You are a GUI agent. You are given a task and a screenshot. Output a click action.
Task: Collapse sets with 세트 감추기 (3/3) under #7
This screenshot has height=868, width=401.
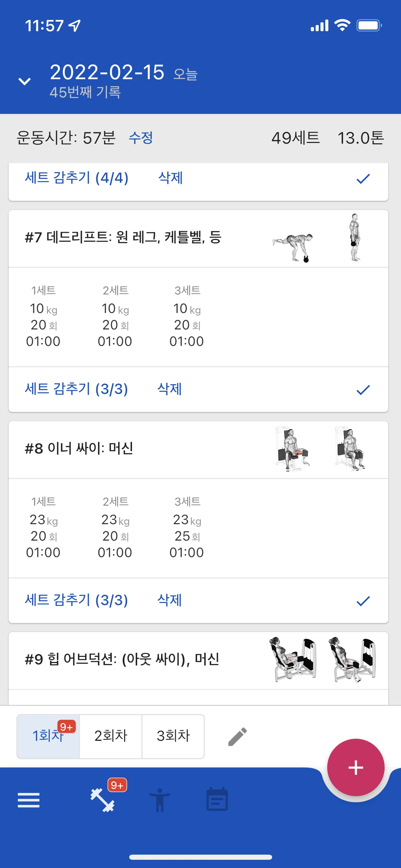click(76, 389)
